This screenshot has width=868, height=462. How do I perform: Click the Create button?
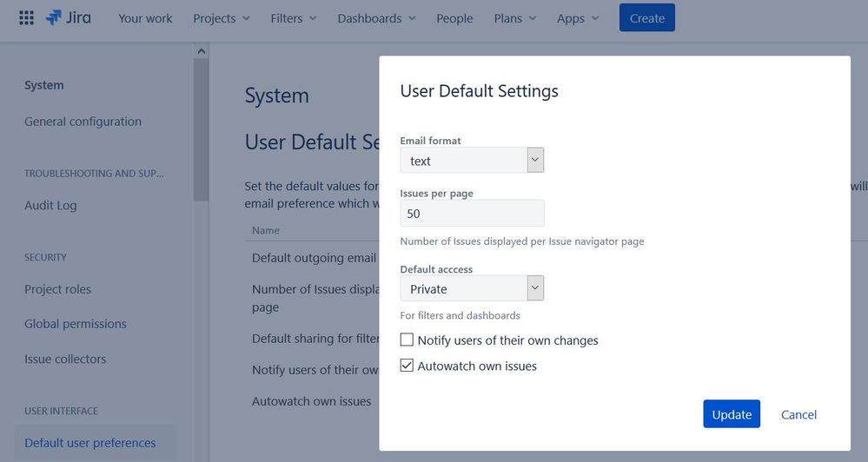646,17
